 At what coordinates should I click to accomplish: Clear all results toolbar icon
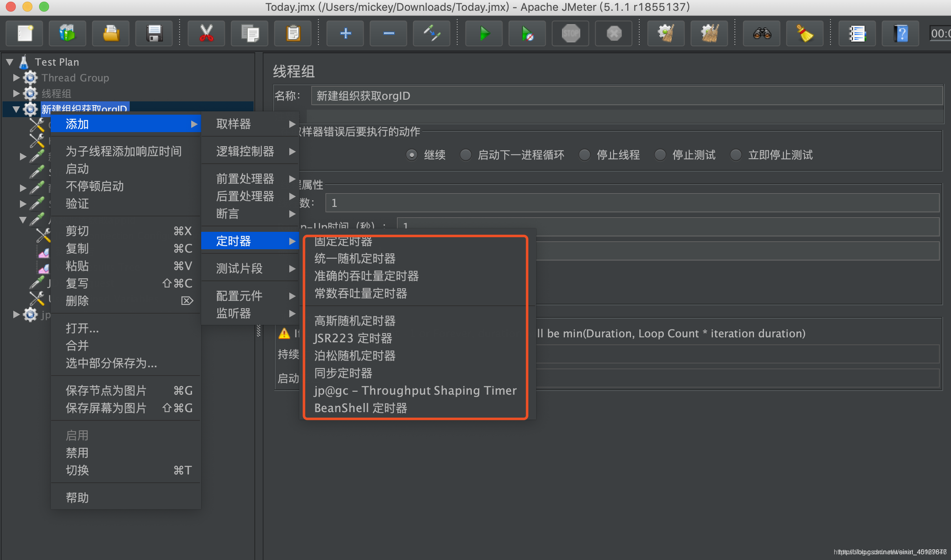(710, 33)
